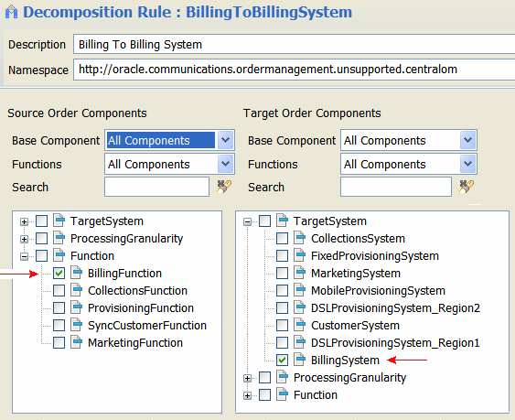Open source Base Component dropdown
The image size is (515, 420).
(x=225, y=140)
